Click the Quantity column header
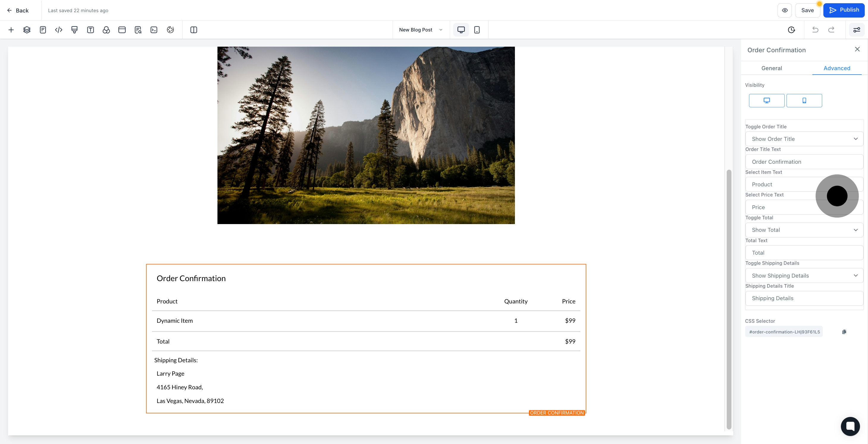The image size is (868, 444). [516, 301]
